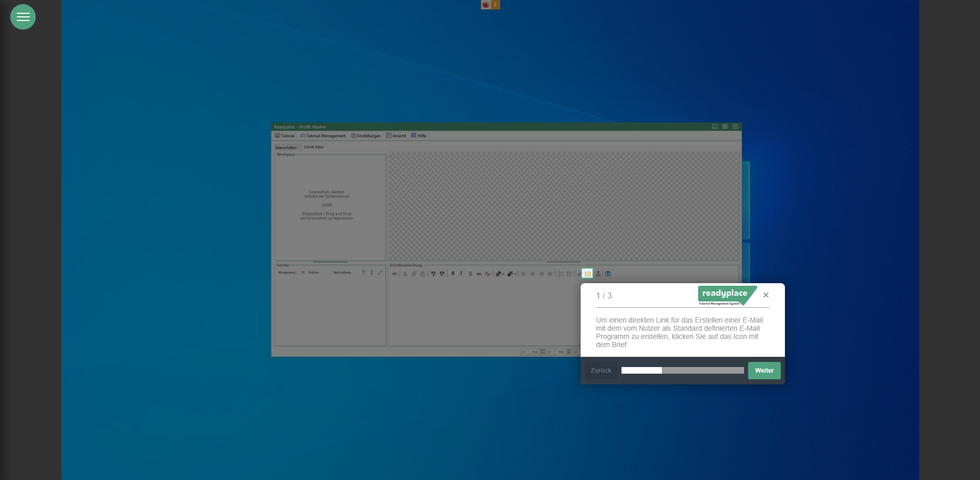Click the redo arrow icon

442,273
